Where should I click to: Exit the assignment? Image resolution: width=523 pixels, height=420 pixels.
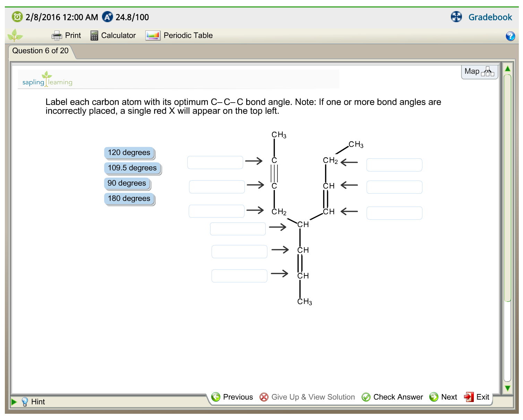[x=477, y=397]
